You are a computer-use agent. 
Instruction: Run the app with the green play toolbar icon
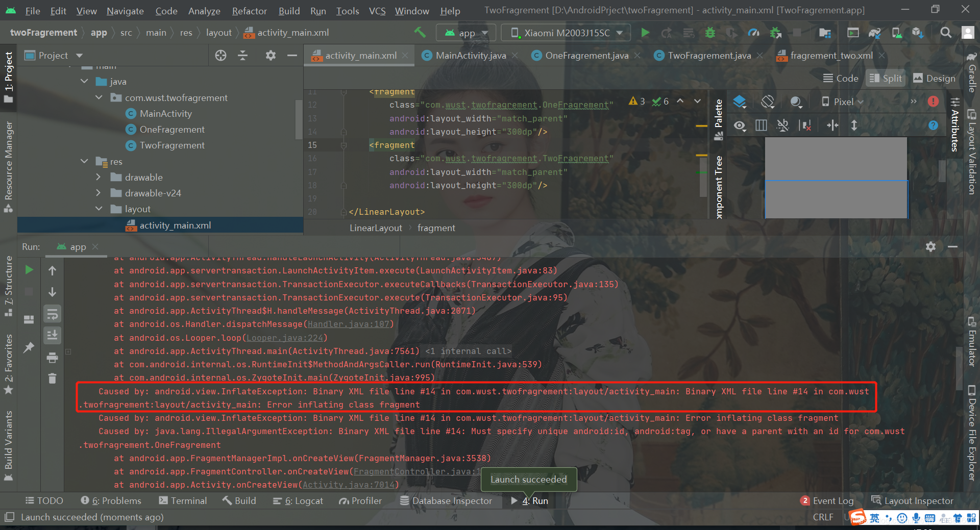pos(645,33)
